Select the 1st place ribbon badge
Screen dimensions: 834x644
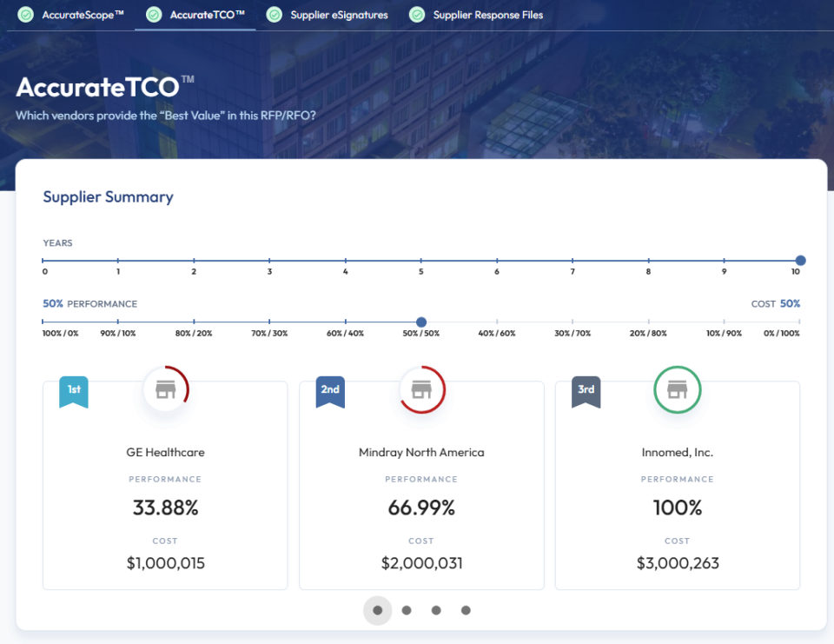[73, 390]
